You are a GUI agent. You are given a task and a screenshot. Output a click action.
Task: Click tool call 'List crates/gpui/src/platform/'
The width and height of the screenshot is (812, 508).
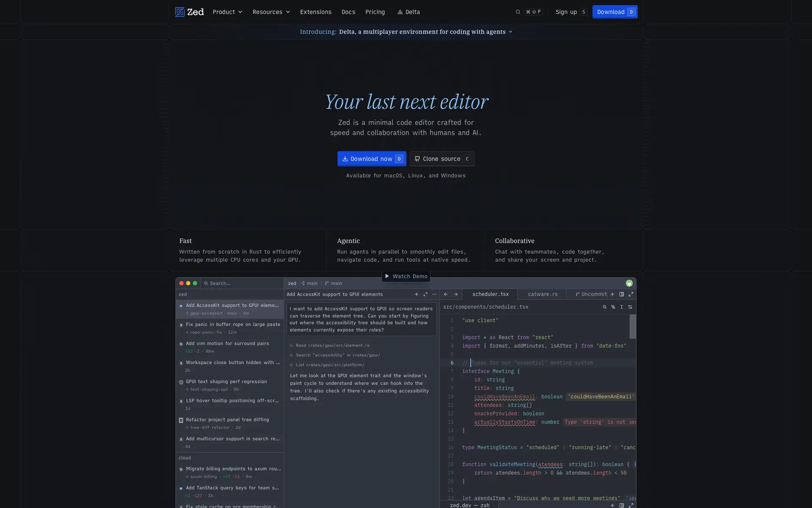tap(326, 365)
